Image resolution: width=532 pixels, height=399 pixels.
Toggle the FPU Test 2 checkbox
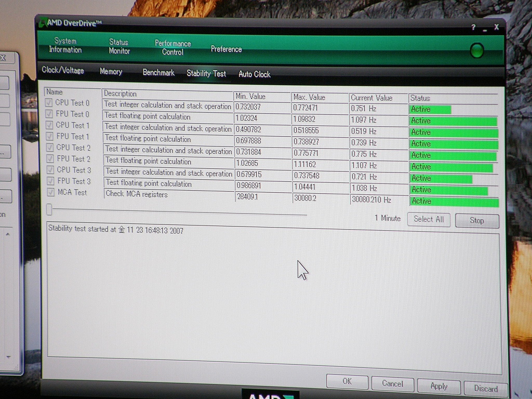click(x=50, y=158)
